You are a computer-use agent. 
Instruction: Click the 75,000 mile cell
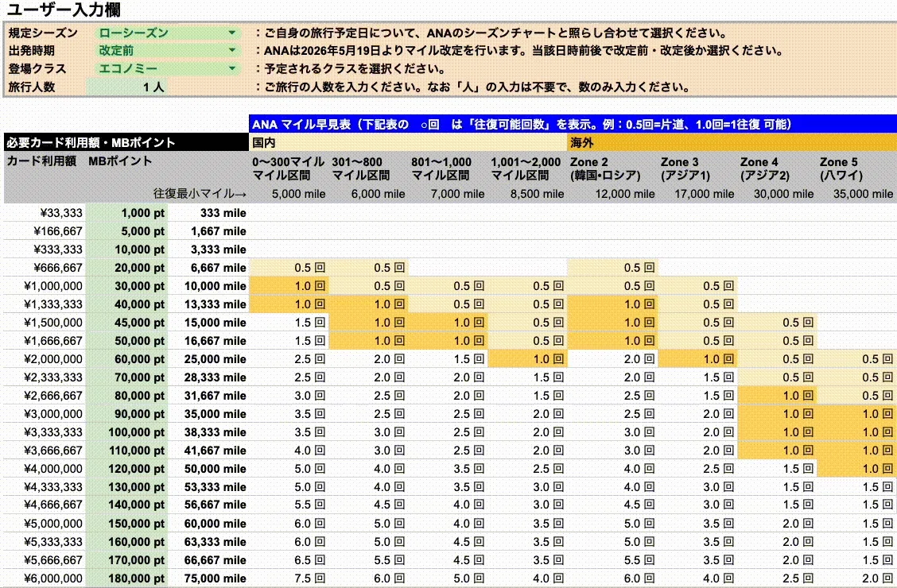click(208, 578)
